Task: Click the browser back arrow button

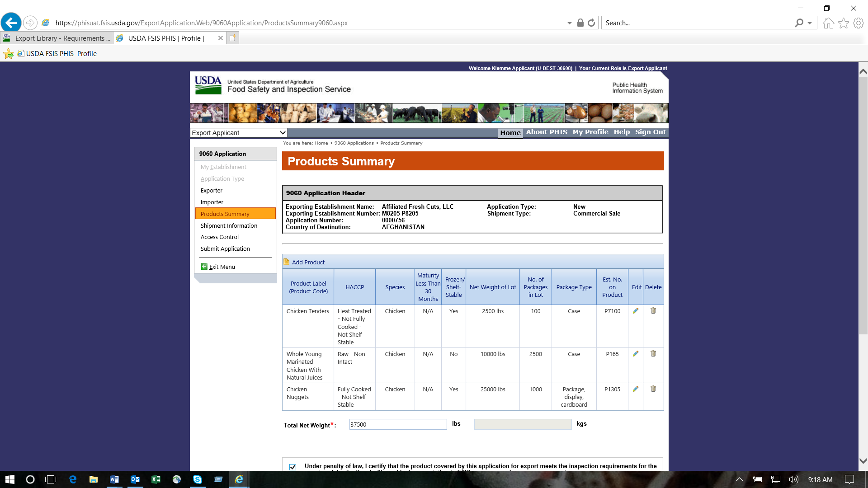Action: click(11, 22)
